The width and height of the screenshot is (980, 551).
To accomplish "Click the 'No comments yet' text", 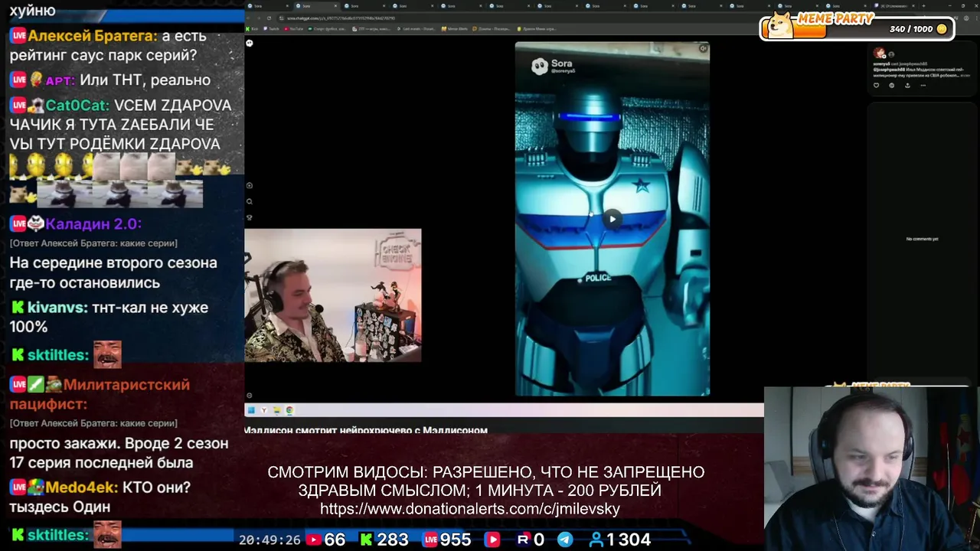I will click(922, 239).
